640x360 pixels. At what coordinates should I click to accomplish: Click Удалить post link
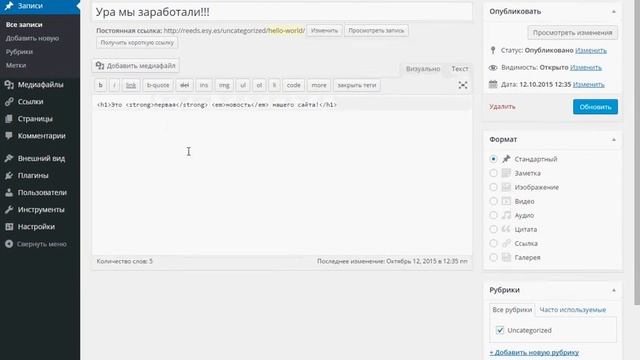coord(502,107)
